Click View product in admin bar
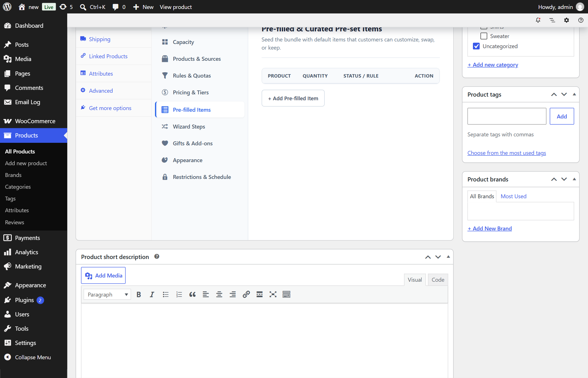Viewport: 588px width, 378px height. tap(176, 7)
